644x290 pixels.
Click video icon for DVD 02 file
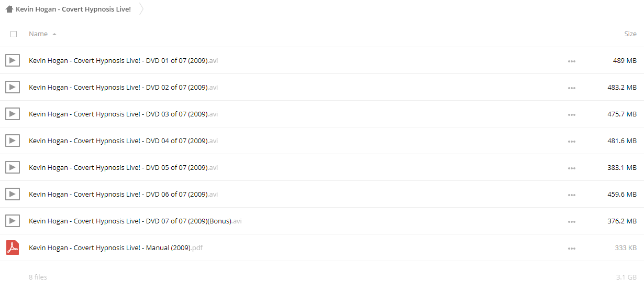(13, 87)
